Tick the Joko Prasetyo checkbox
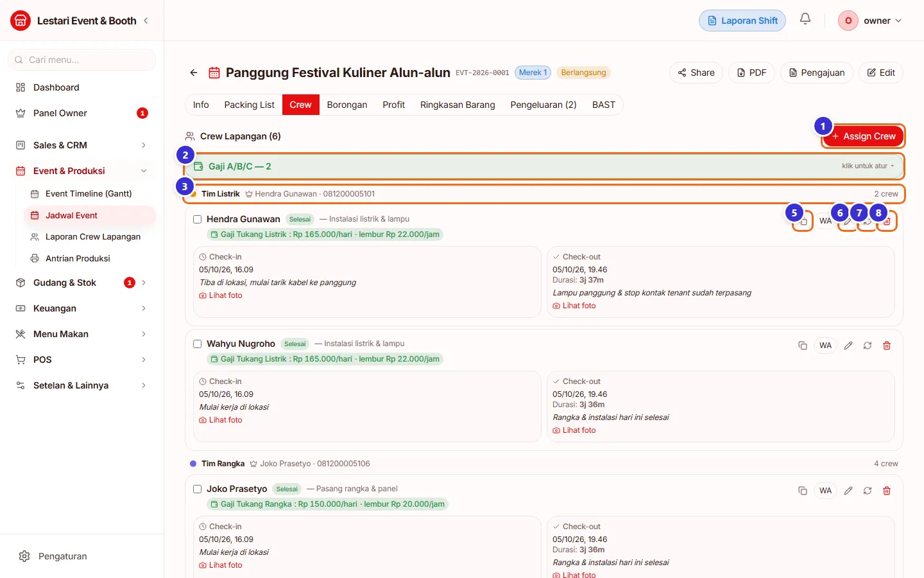The width and height of the screenshot is (924, 578). (x=198, y=489)
